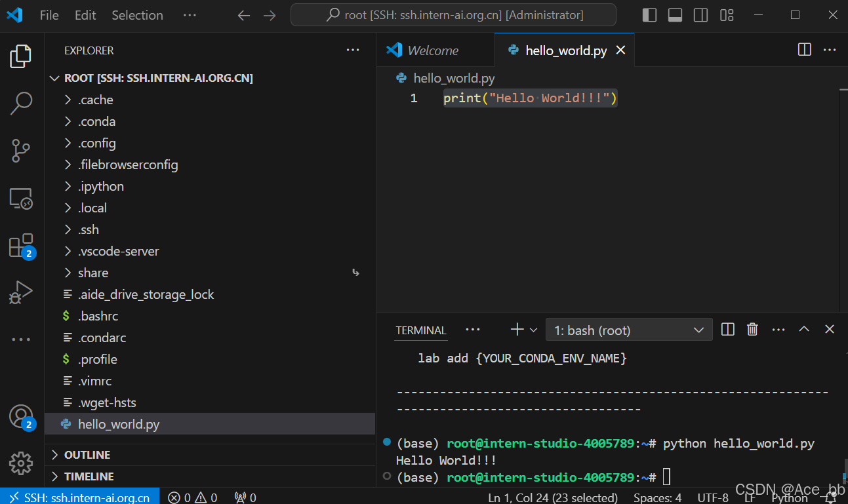
Task: Customize layout icon in title bar
Action: [727, 15]
